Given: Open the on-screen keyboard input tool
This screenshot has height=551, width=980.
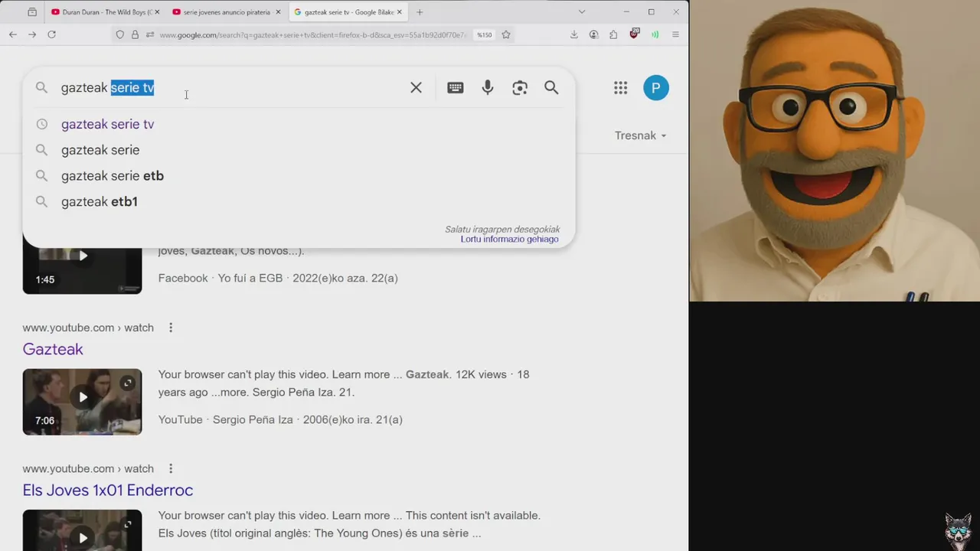Looking at the screenshot, I should pyautogui.click(x=456, y=88).
